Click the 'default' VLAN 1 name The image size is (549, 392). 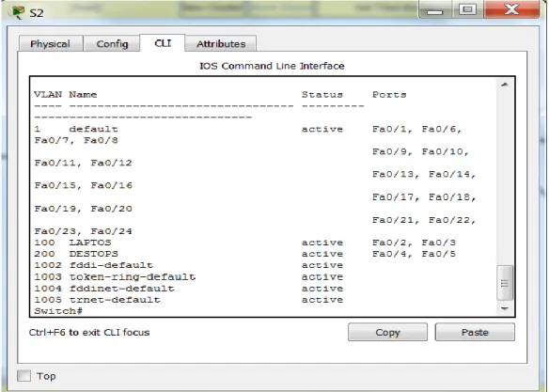pos(93,129)
